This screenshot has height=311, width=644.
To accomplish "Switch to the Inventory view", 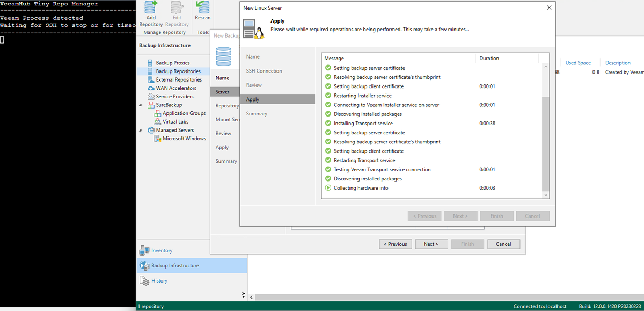I will click(162, 250).
